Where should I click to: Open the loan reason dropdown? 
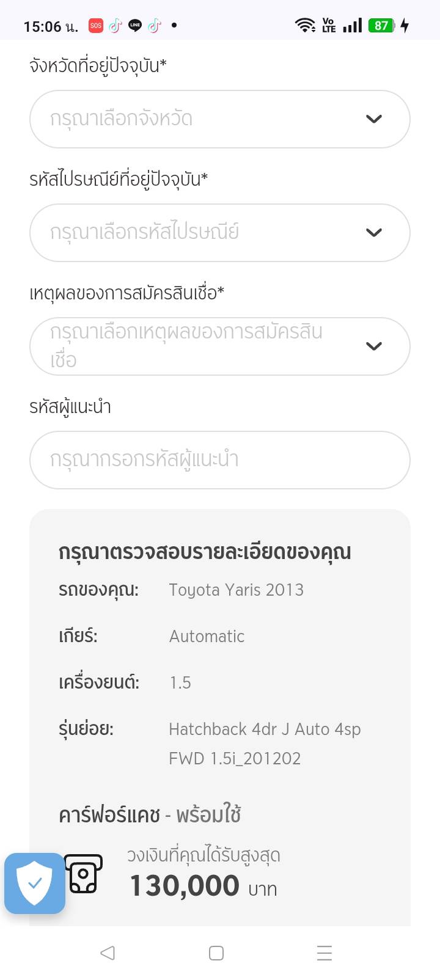pyautogui.click(x=208, y=346)
